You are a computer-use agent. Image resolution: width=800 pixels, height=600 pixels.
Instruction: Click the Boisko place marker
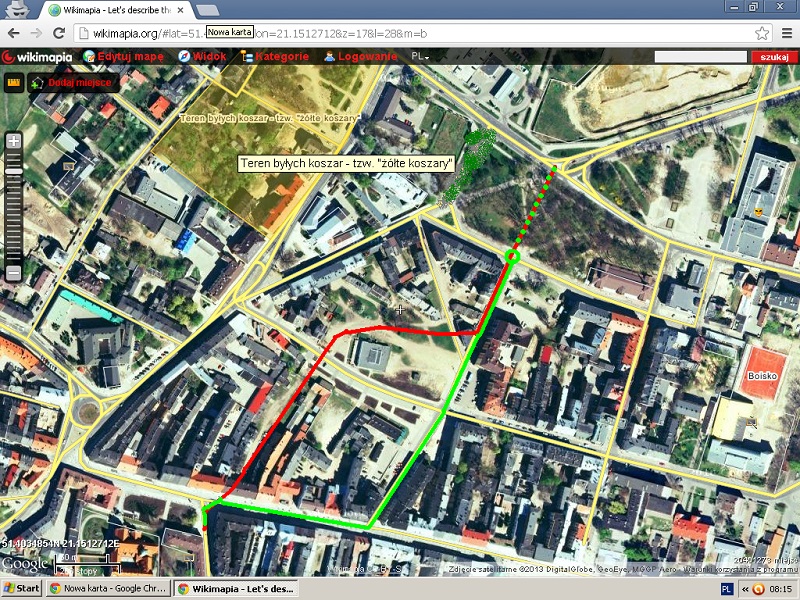click(x=762, y=377)
